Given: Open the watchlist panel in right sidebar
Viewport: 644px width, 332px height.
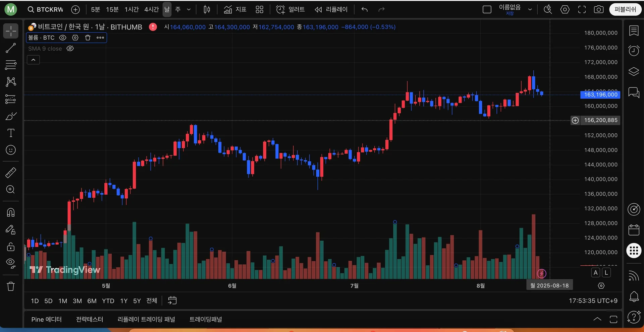Looking at the screenshot, I should (x=634, y=31).
